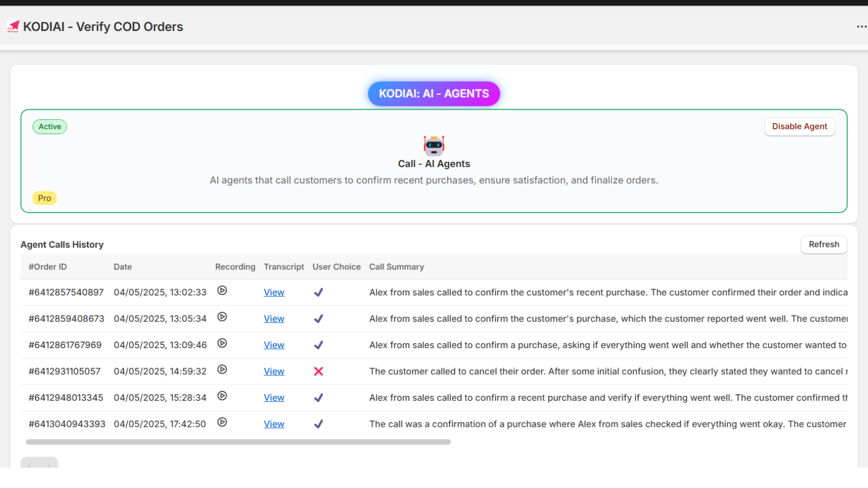Select order ID #6413040943393
This screenshot has height=488, width=868.
pos(67,424)
